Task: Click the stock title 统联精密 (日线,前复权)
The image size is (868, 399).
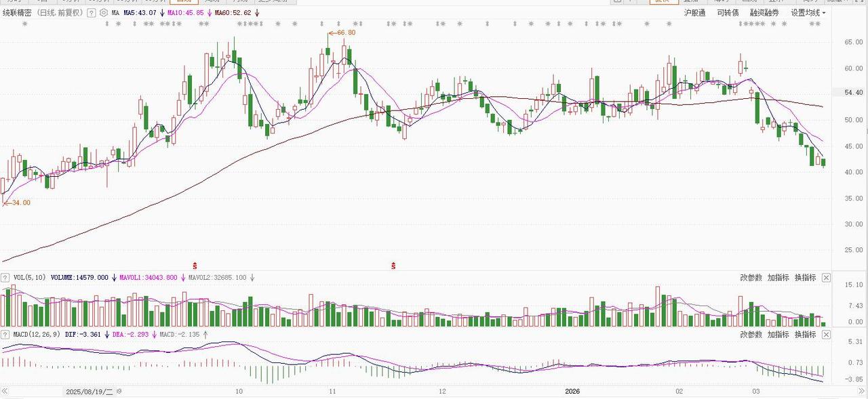Action: (x=43, y=13)
